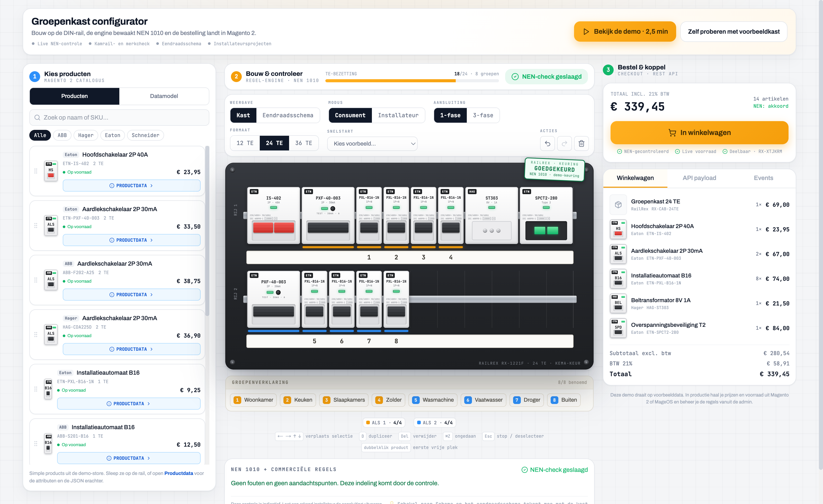Switch to the Events tab

click(x=764, y=178)
